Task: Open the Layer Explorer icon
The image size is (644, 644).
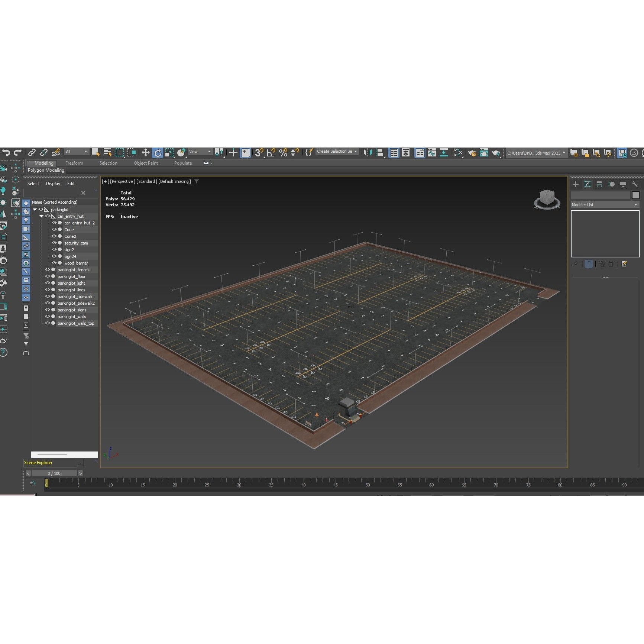Action: (405, 153)
